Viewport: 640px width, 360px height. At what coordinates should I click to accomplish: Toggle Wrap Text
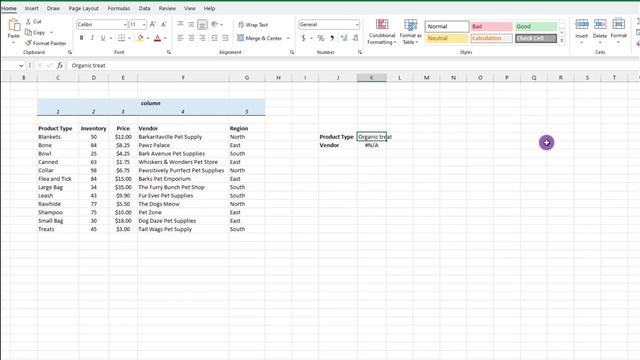click(253, 24)
